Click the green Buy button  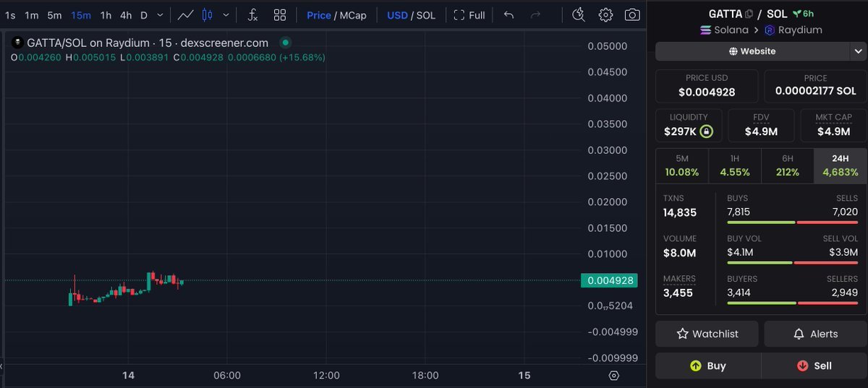tap(708, 366)
